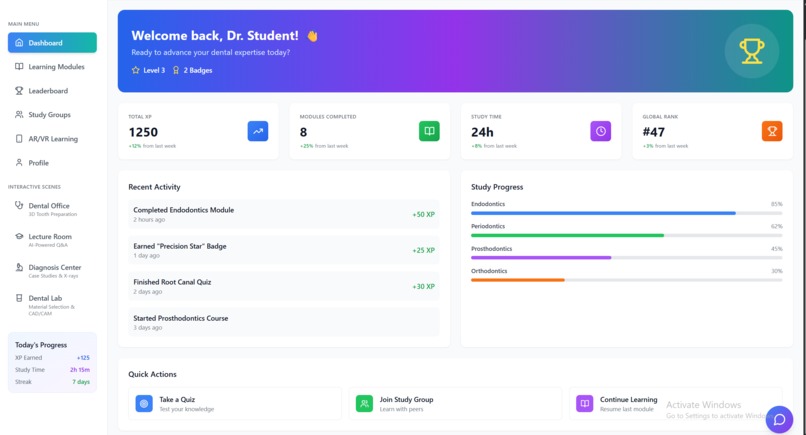Click the Learning Modules book icon
Viewport: 806px width, 435px height.
tap(19, 66)
